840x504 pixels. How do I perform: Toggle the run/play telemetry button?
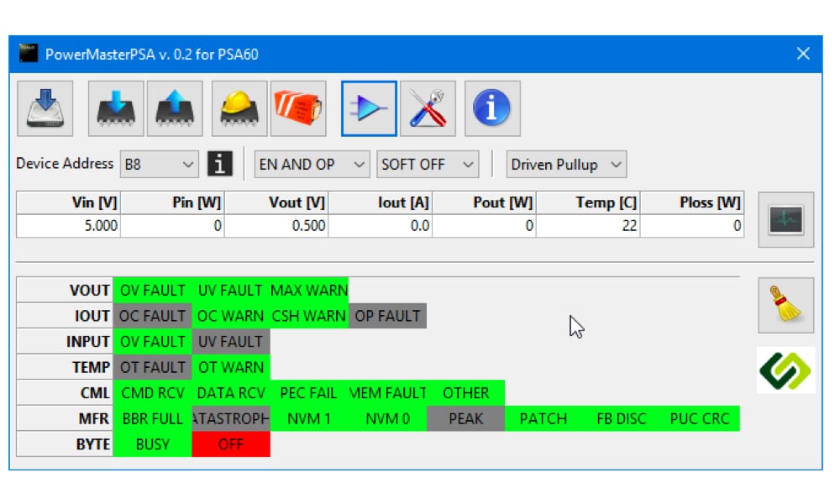click(x=368, y=108)
